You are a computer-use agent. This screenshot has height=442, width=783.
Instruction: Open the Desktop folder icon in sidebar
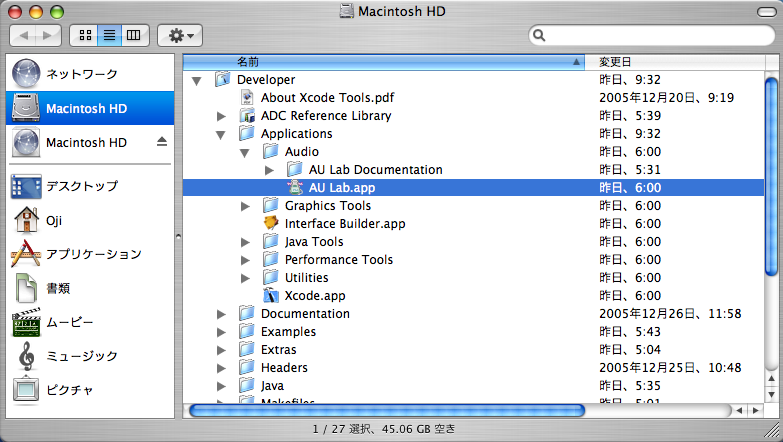[x=26, y=187]
